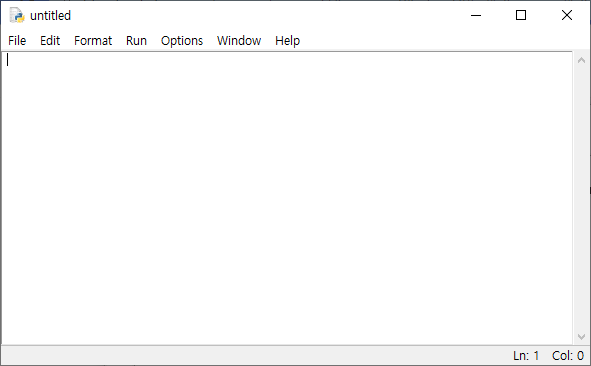Click the Python file icon in title bar
The image size is (591, 366).
click(x=17, y=15)
